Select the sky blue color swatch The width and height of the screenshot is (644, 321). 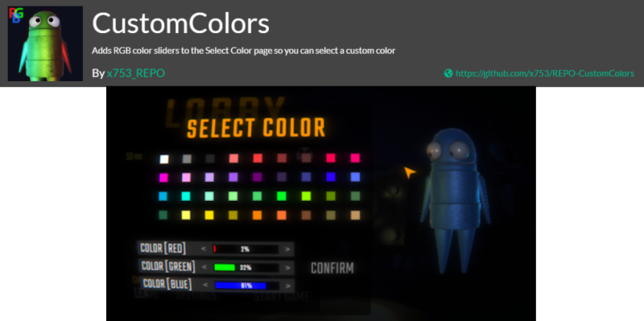[x=163, y=196]
